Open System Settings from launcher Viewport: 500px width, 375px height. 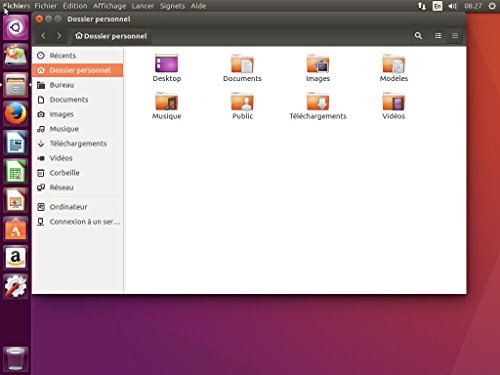15,286
